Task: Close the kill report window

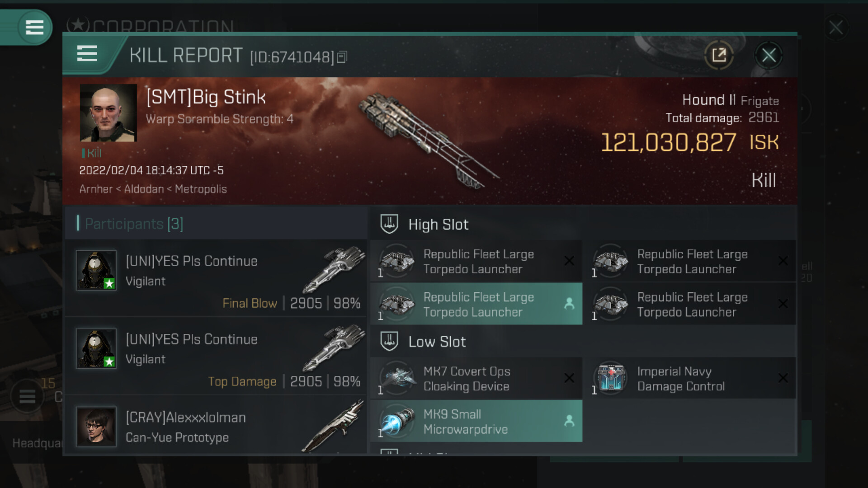Action: 769,56
